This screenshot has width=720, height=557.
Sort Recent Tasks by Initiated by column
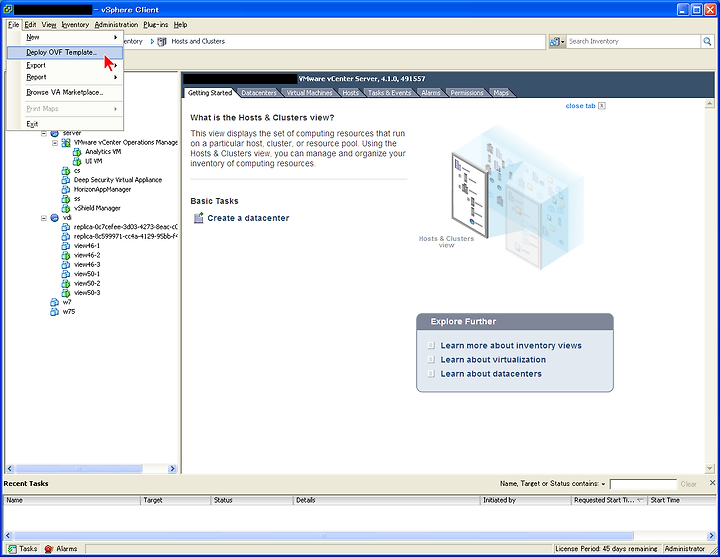[525, 500]
